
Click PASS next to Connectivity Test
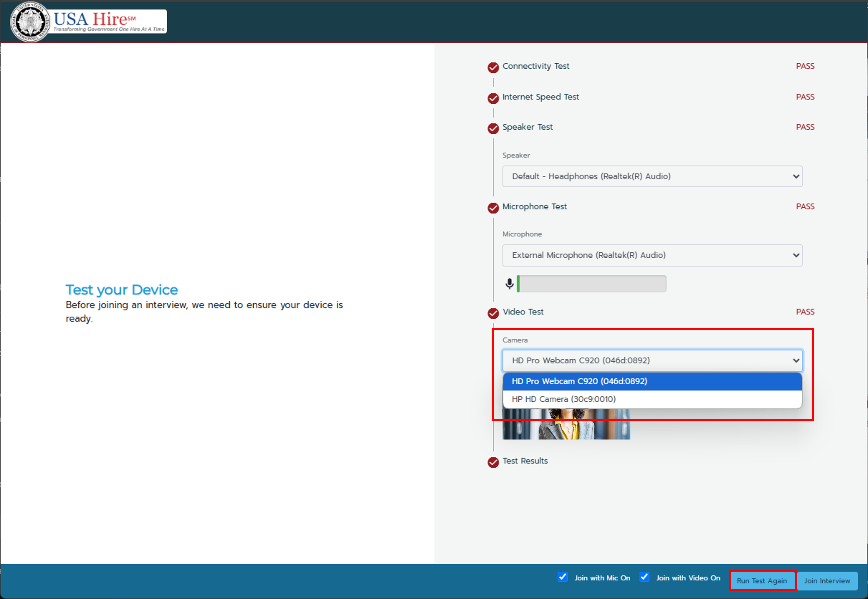(805, 66)
